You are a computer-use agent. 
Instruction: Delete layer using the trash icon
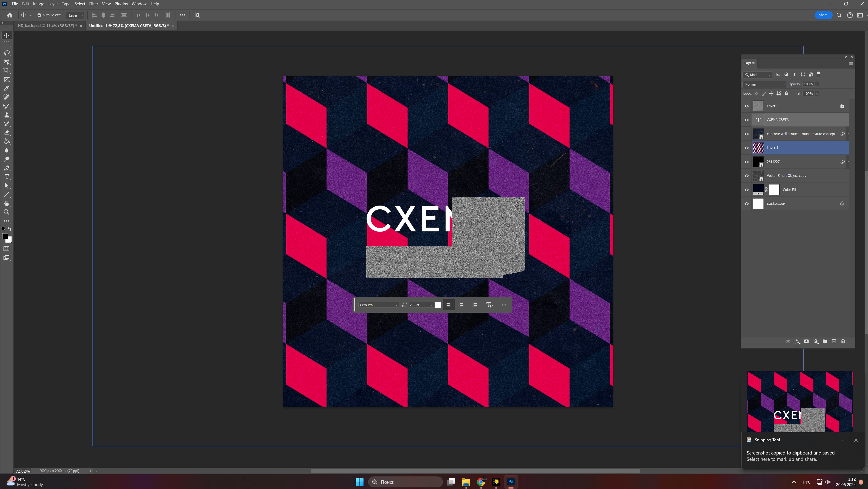pos(843,341)
